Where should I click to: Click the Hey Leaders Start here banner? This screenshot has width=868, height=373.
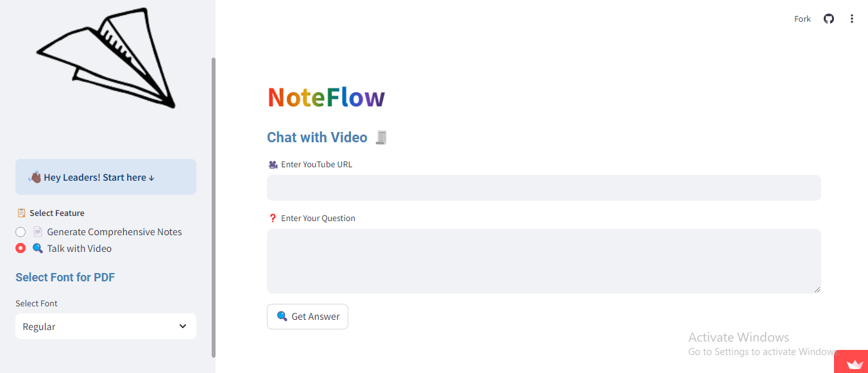[x=106, y=177]
